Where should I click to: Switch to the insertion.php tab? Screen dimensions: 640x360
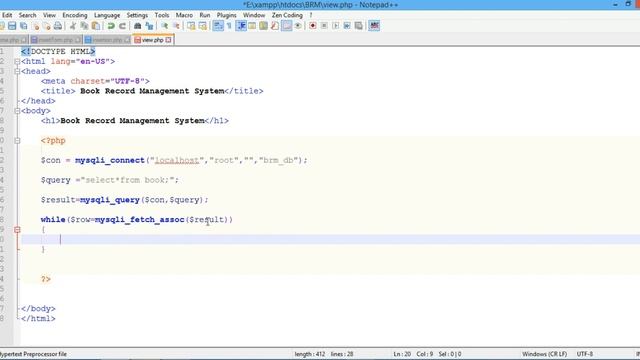pyautogui.click(x=107, y=40)
